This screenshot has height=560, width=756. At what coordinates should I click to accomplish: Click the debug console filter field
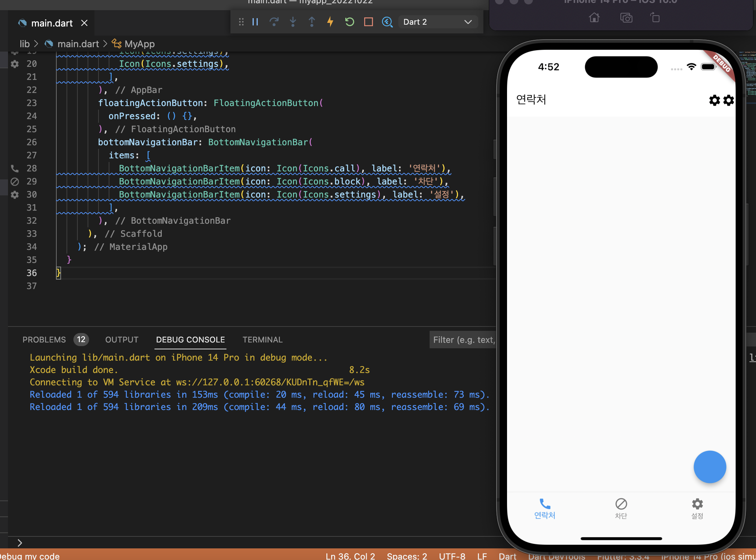tap(463, 340)
